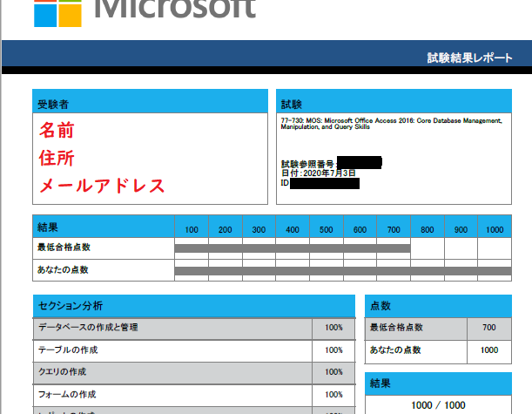This screenshot has height=414, width=532.
Task: Click the red 住所 text
Action: pyautogui.click(x=57, y=159)
